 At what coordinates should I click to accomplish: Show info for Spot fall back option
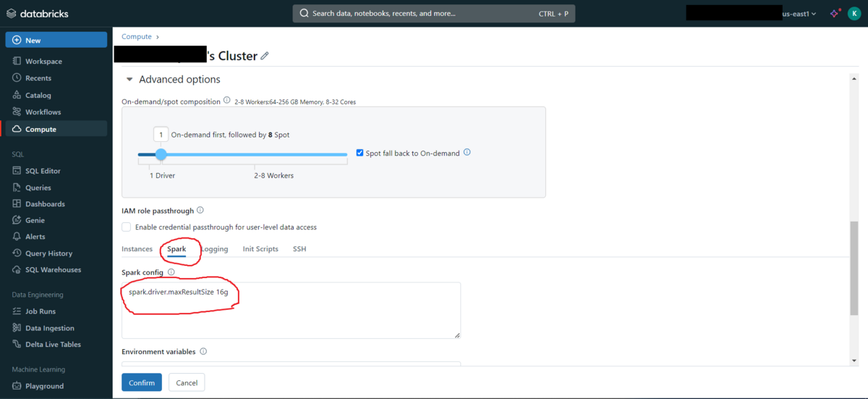coord(467,153)
